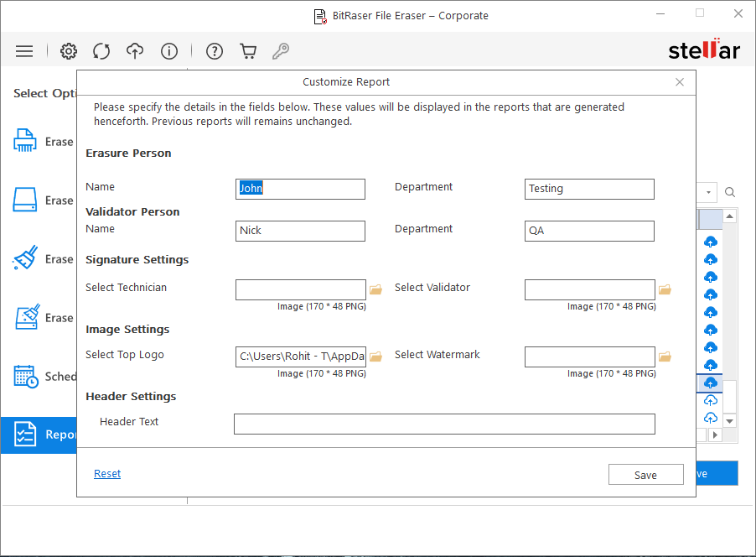Screen dimensions: 756x557
Task: Open help via the question mark icon
Action: click(x=215, y=51)
